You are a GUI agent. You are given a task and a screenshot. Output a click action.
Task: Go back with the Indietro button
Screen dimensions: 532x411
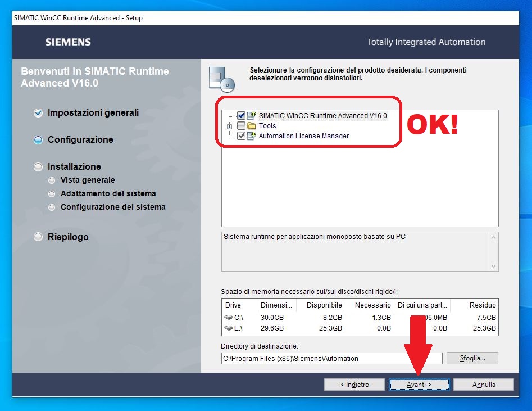pos(354,385)
